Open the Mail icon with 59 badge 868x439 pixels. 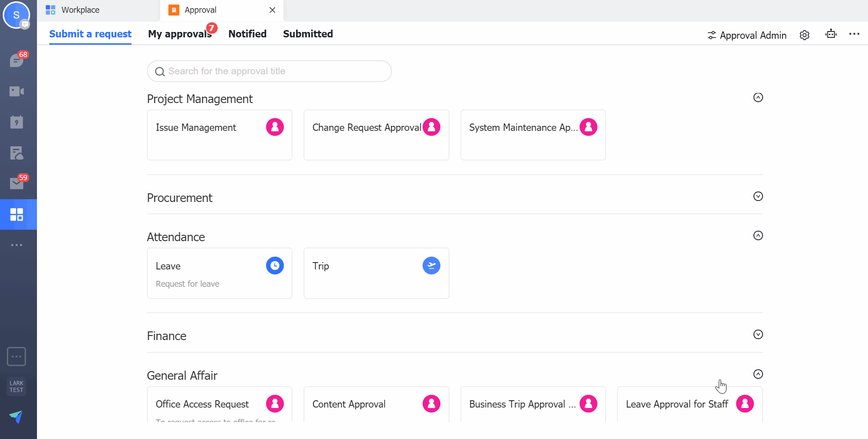coord(16,183)
